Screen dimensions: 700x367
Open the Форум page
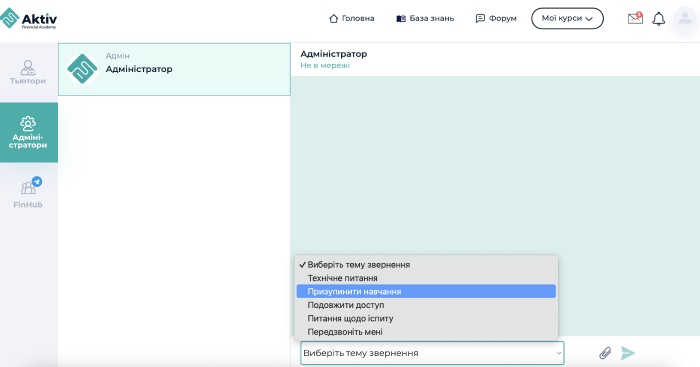[x=496, y=18]
